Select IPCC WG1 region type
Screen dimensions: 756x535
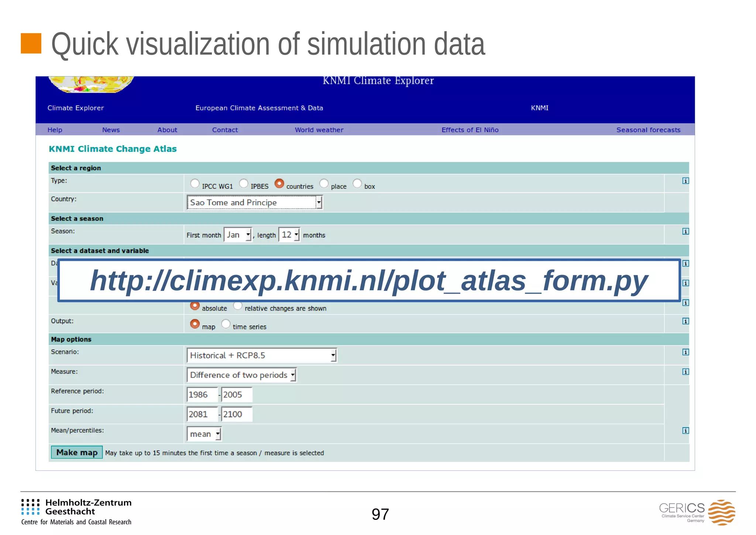tap(195, 183)
